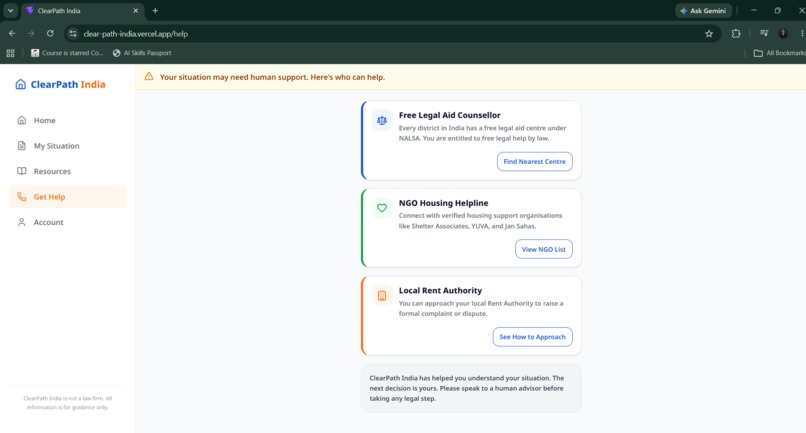
Task: Go back to the previous page
Action: (x=12, y=33)
